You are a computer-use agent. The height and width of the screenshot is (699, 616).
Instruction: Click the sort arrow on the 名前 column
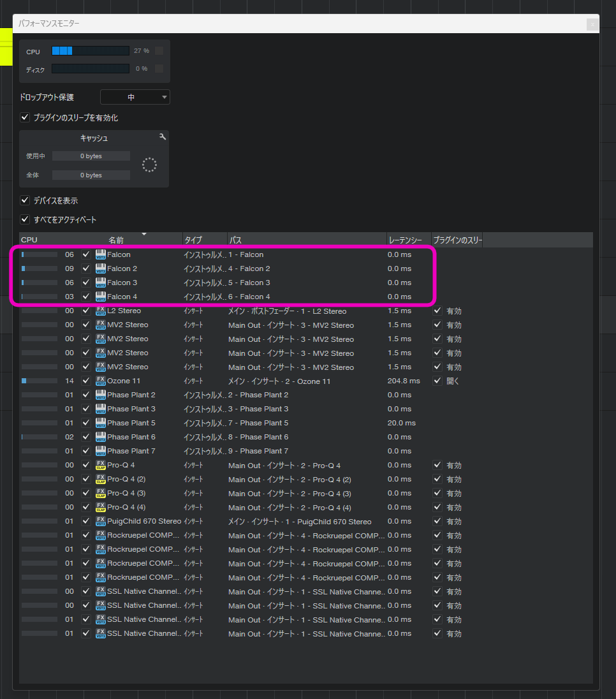coord(144,234)
